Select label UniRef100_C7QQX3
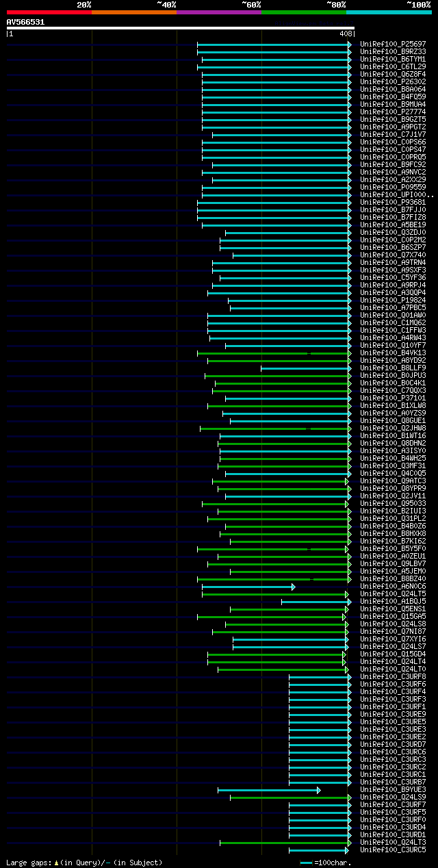 pyautogui.click(x=393, y=390)
